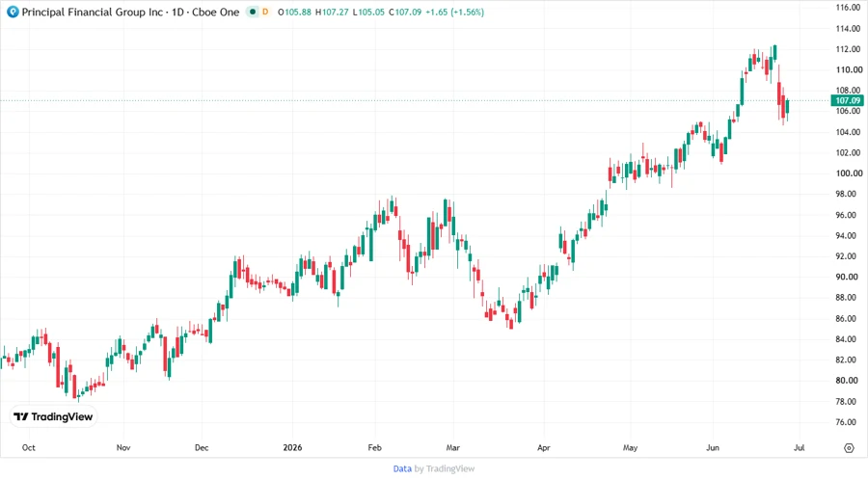Click the 116.00 price axis label
This screenshot has height=480, width=868.
[848, 7]
